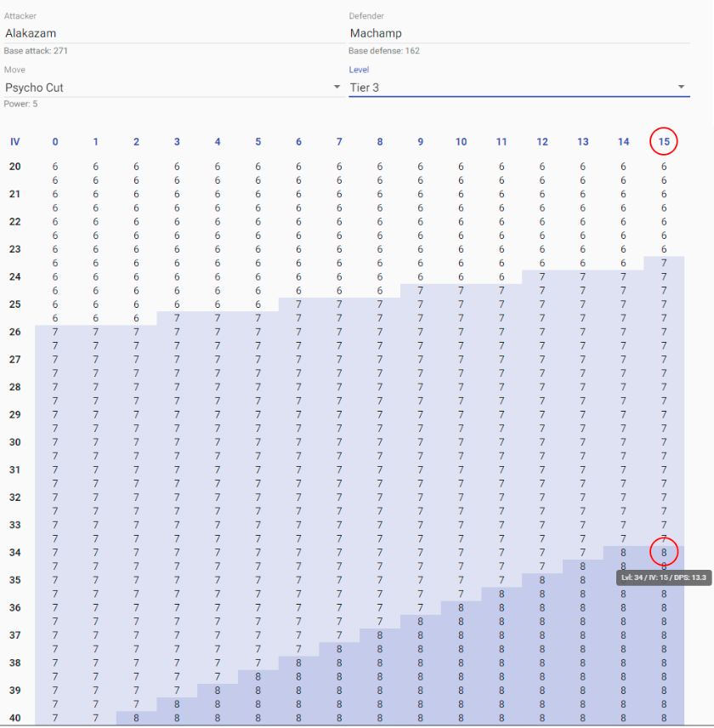Click row label for level 33
Screen dimensions: 714x728
pos(14,525)
